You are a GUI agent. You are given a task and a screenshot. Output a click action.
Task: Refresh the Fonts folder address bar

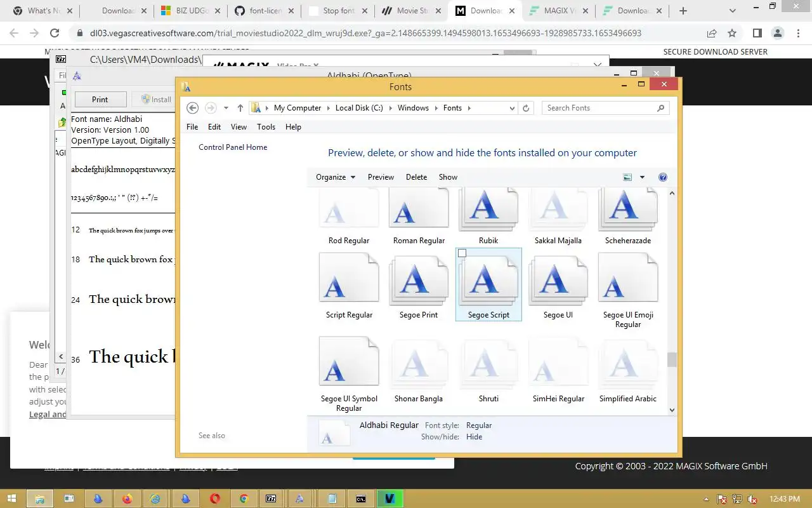pyautogui.click(x=526, y=108)
